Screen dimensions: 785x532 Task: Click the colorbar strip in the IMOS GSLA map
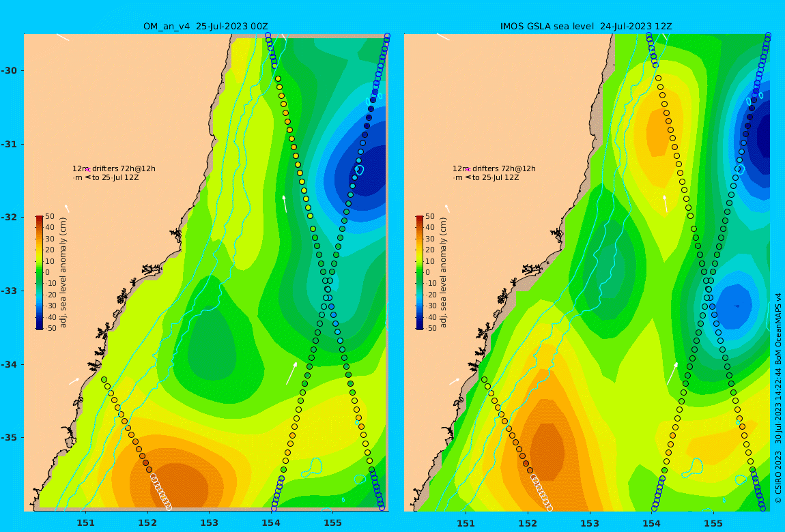420,273
